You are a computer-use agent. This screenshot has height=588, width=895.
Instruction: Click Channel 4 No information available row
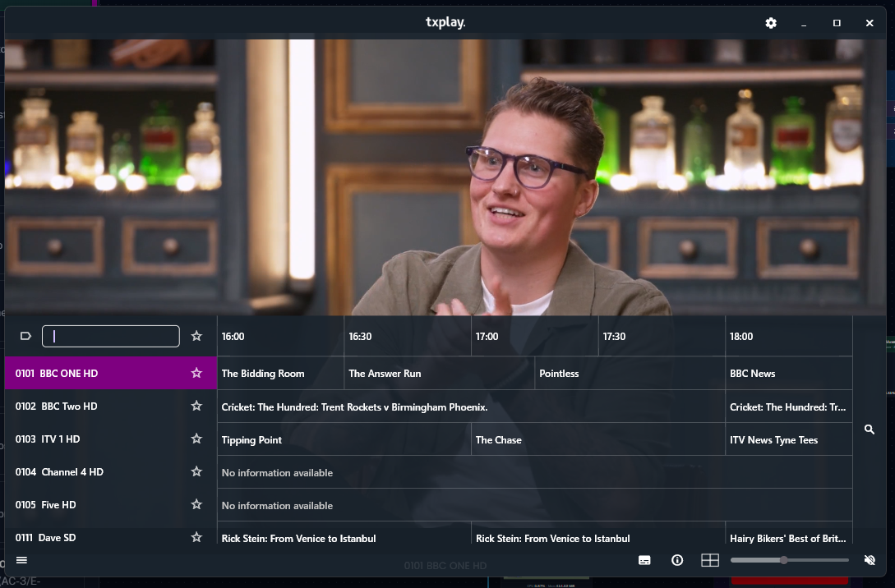pos(535,472)
